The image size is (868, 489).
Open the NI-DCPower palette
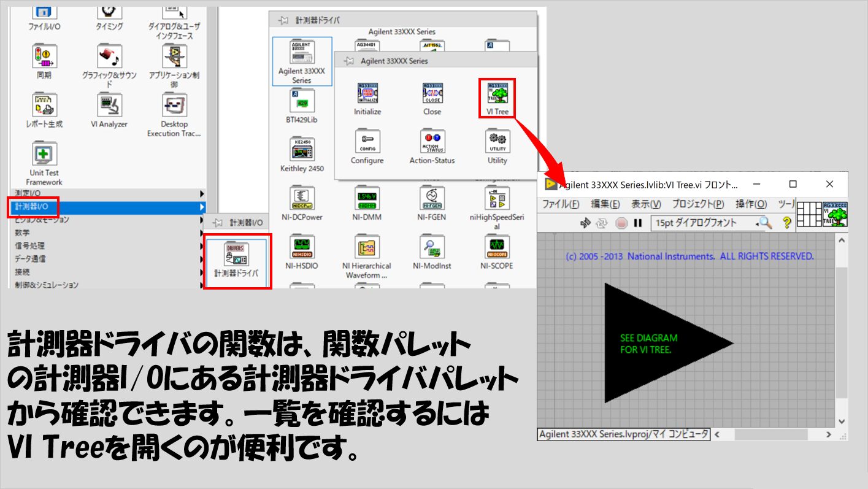[x=302, y=198]
